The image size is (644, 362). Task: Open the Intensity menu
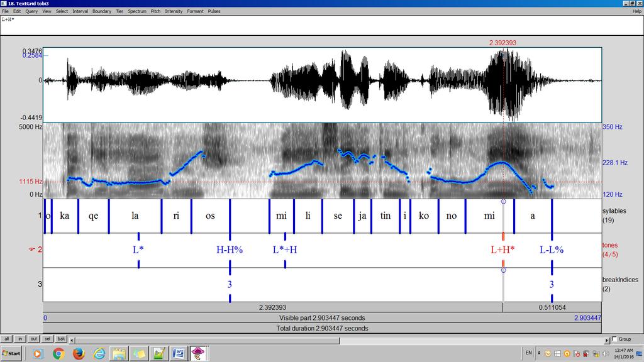[x=174, y=11]
